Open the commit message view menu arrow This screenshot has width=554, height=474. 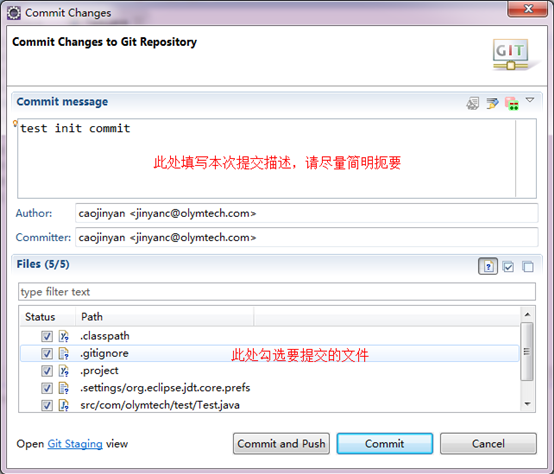tap(530, 100)
